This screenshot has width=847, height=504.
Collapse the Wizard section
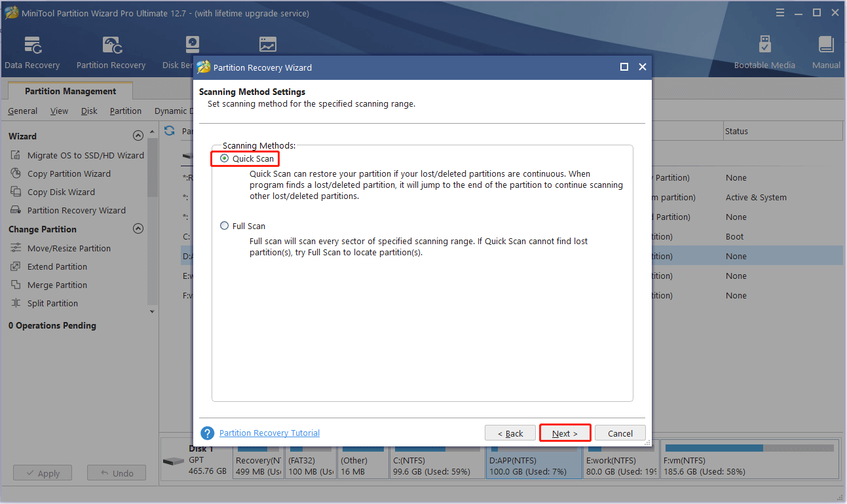tap(138, 136)
